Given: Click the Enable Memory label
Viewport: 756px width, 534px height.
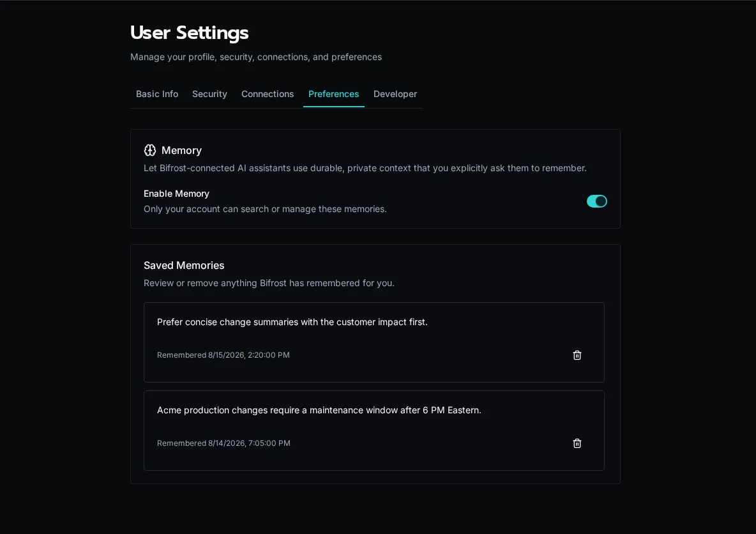Looking at the screenshot, I should pos(176,194).
